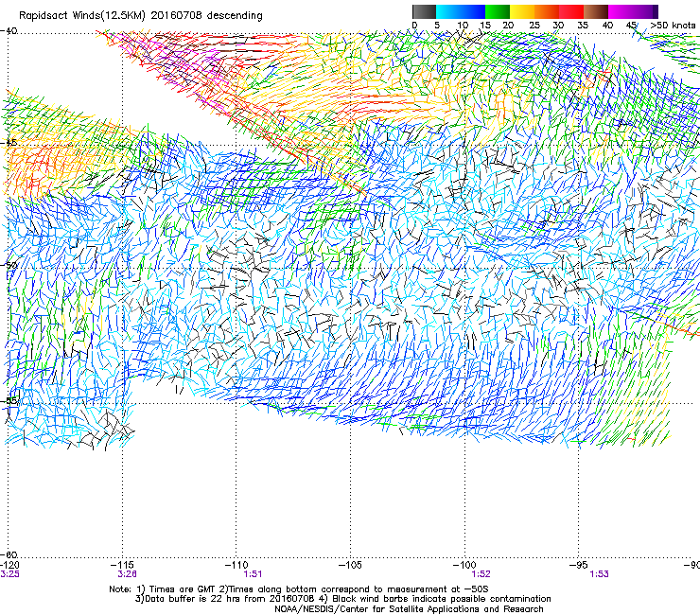Click the '15' label under the color scale
The width and height of the screenshot is (700, 615).
485,26
